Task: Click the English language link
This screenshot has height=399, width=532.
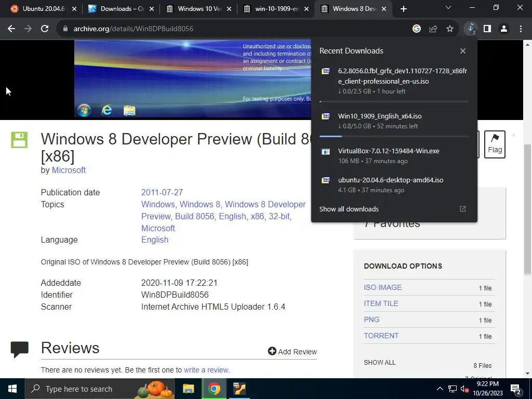Action: pos(155,240)
